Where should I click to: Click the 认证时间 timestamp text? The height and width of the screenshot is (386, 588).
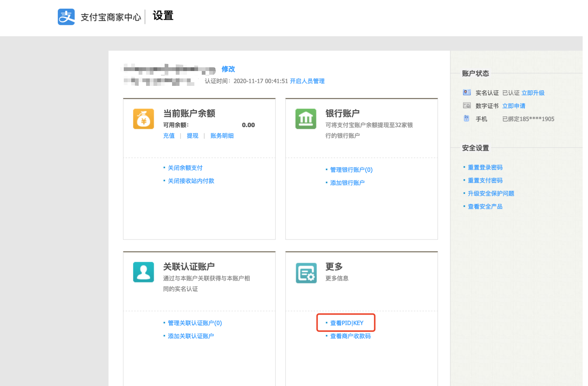coord(246,81)
